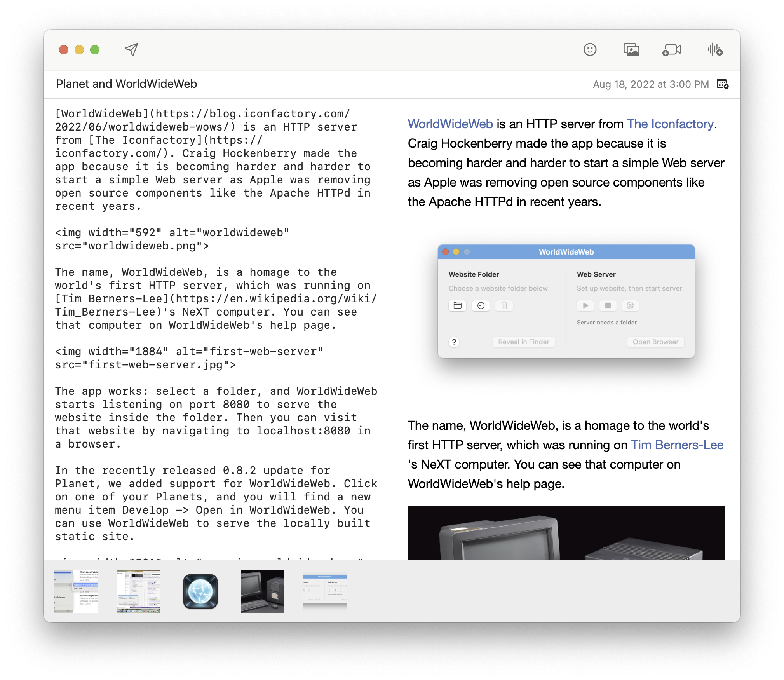Viewport: 784px width, 680px height.
Task: Open the Tim Berners-Lee link in preview
Action: pos(677,445)
